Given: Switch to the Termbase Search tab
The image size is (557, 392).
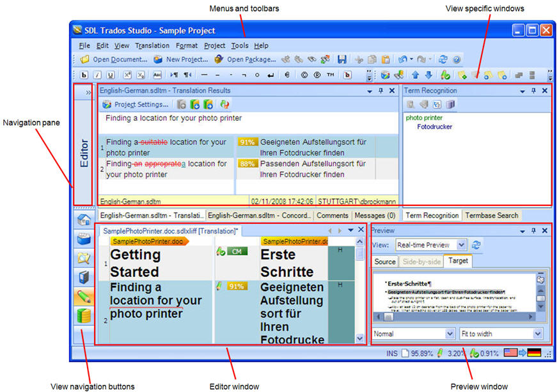Looking at the screenshot, I should point(492,216).
